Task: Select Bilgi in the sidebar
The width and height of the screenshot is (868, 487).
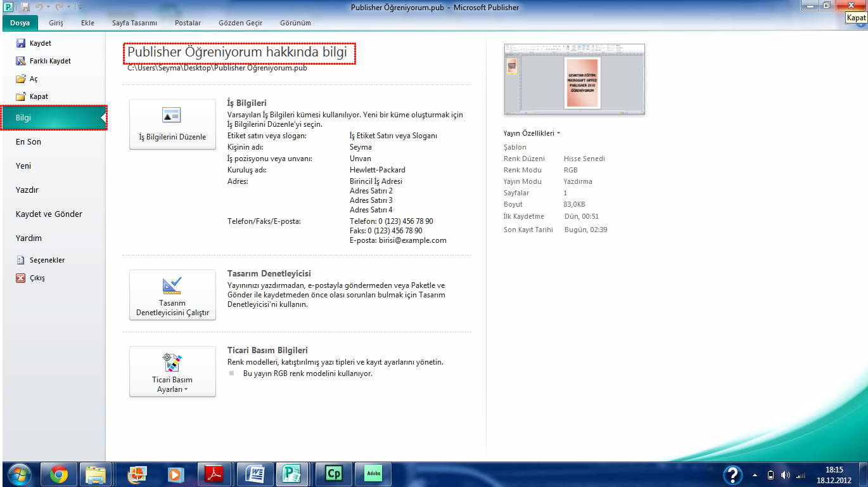Action: (54, 118)
